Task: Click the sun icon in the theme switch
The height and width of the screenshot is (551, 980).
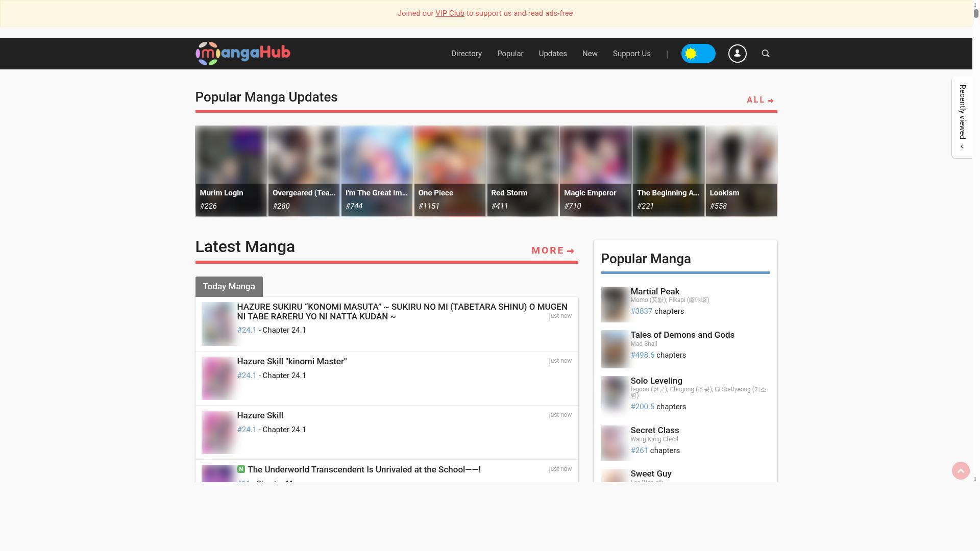Action: (691, 54)
